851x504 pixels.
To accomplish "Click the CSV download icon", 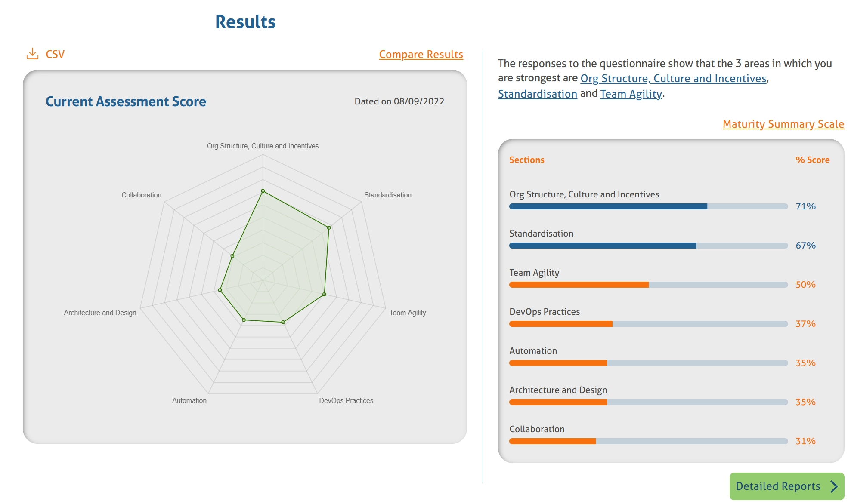I will pos(32,54).
